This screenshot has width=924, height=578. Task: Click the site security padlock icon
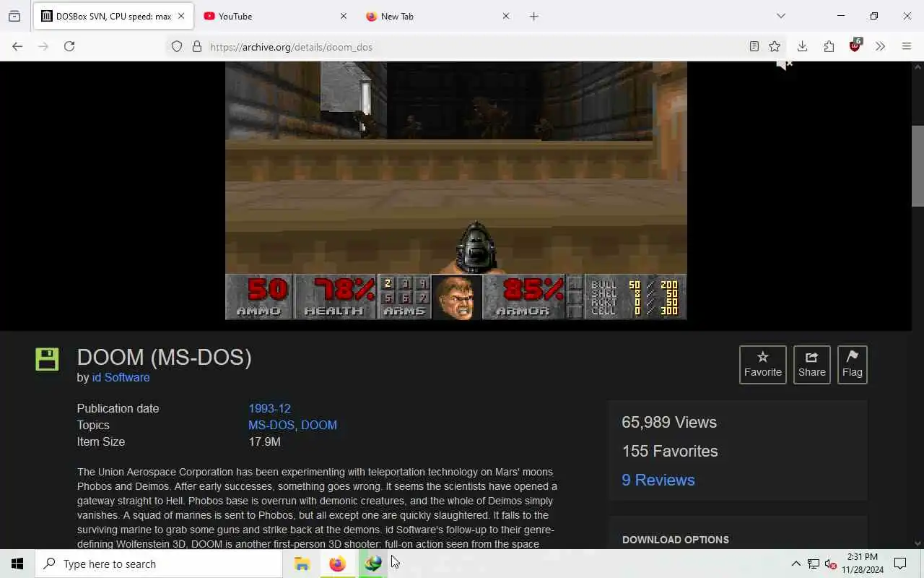coord(196,47)
